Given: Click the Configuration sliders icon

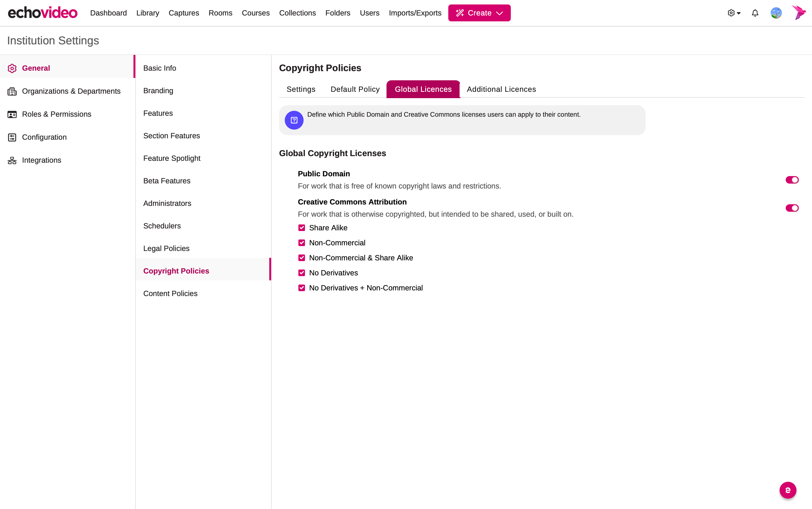Looking at the screenshot, I should pyautogui.click(x=12, y=137).
